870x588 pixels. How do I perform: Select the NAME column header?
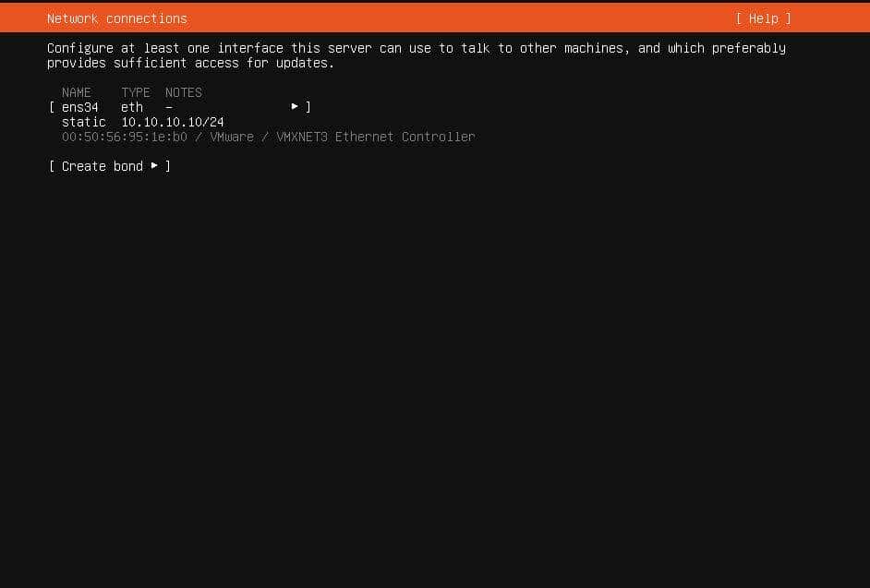tap(76, 92)
